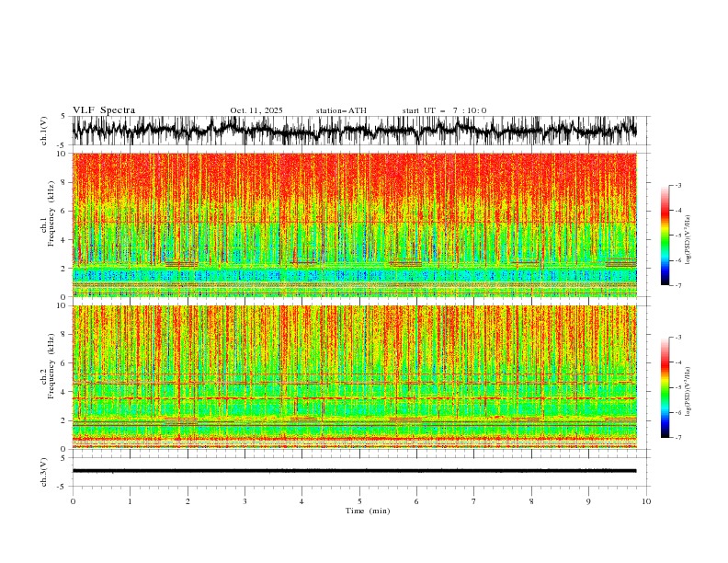
Task: Click the "5" tick on the time axis
Action: pos(359,501)
